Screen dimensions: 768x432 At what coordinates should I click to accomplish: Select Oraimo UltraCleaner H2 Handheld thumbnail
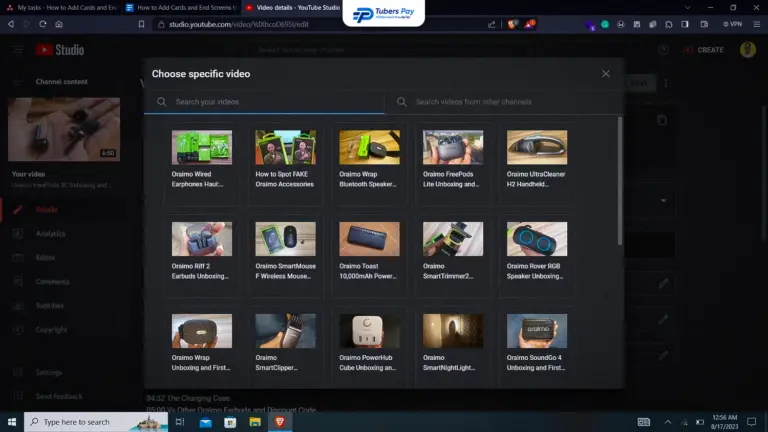pyautogui.click(x=537, y=147)
